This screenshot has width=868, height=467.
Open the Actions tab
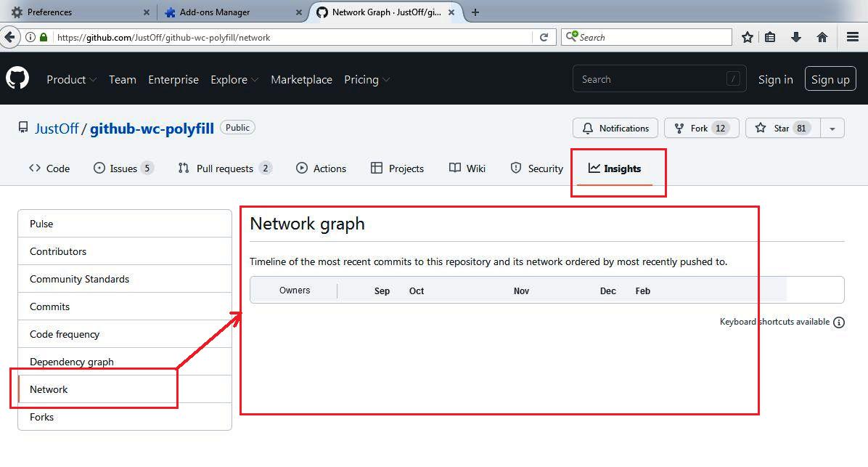tap(321, 168)
